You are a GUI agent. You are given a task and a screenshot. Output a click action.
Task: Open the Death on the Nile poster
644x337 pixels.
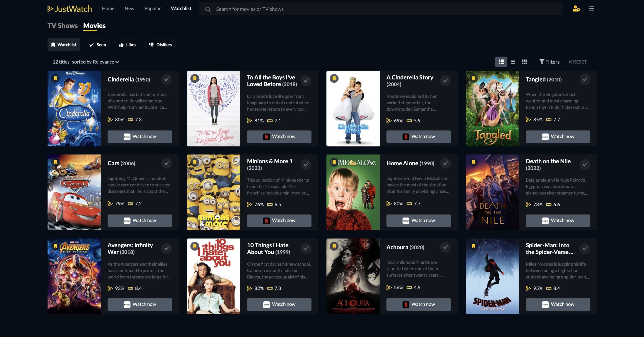point(492,192)
